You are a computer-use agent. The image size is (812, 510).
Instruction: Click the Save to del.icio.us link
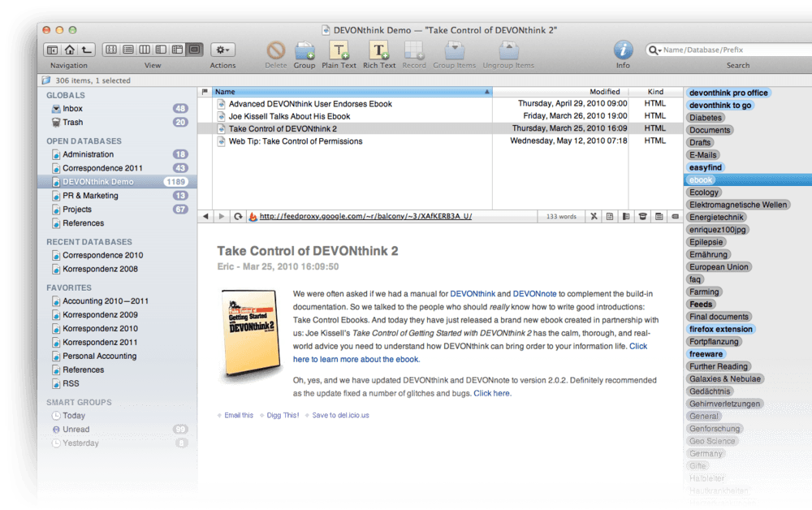coord(341,415)
